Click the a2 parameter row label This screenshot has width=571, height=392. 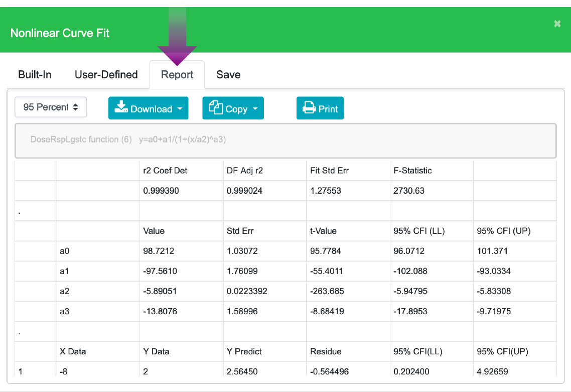65,291
